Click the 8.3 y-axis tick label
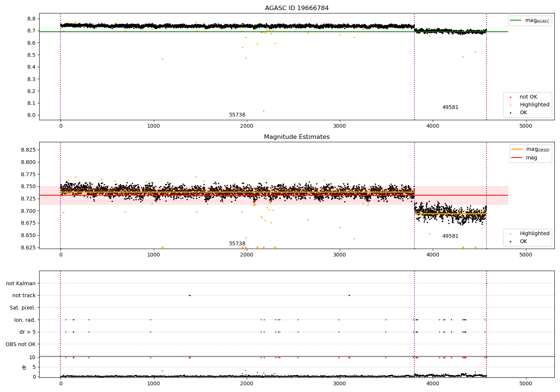Screen dimensions: 560x392 pyautogui.click(x=31, y=79)
